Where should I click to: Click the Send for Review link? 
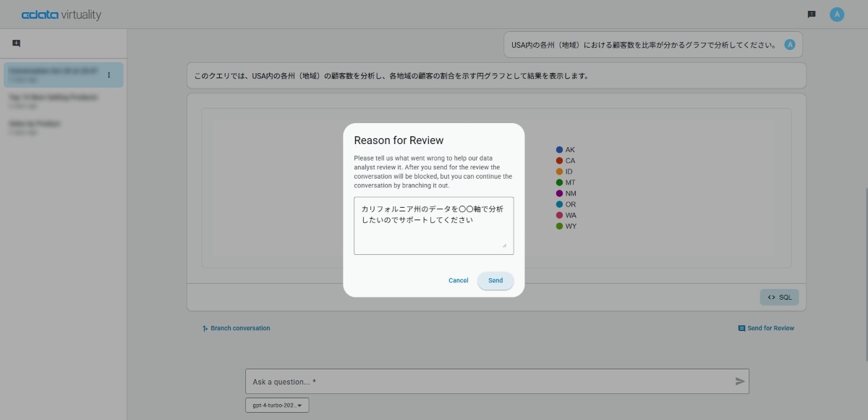pyautogui.click(x=766, y=328)
